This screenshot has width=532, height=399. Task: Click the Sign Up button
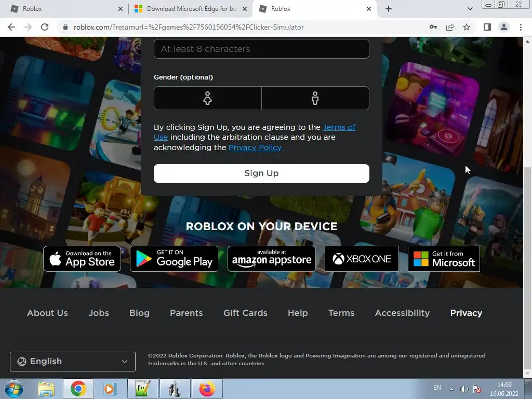point(262,174)
